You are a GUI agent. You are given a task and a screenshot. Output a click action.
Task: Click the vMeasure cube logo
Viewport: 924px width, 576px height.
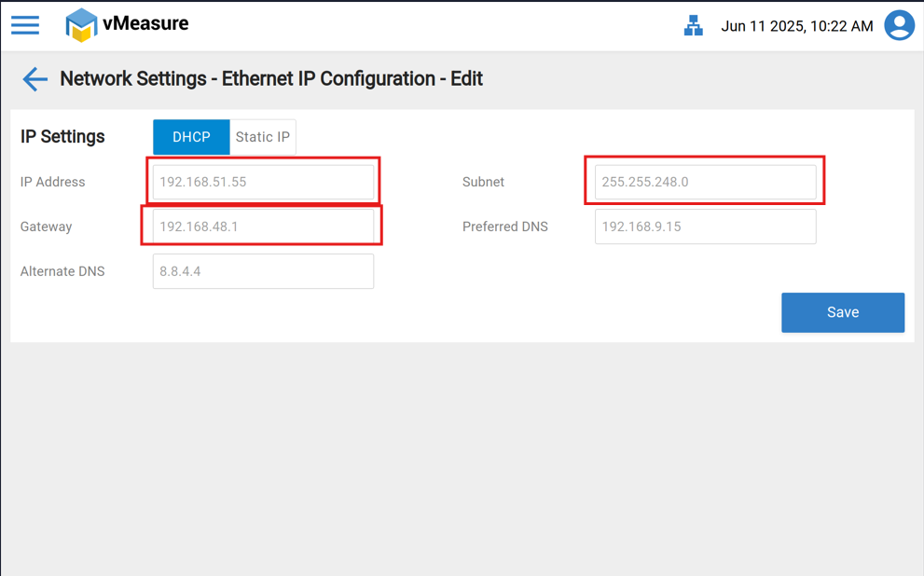point(82,25)
